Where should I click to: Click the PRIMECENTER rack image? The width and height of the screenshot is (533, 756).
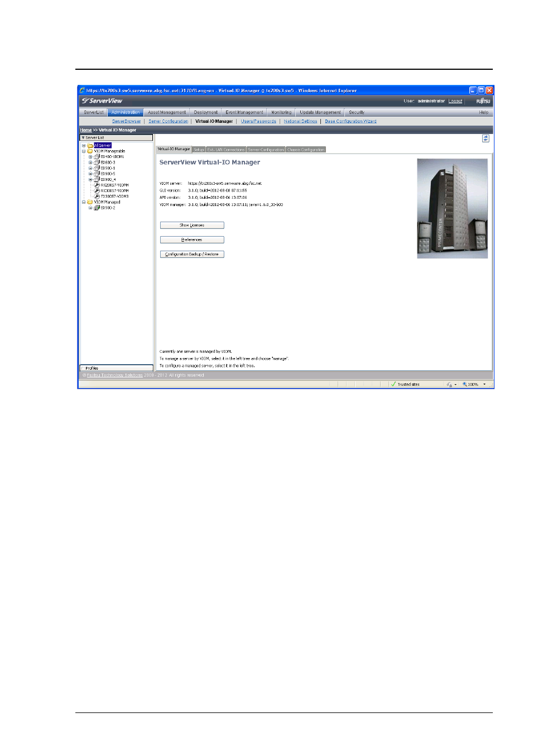[x=452, y=208]
